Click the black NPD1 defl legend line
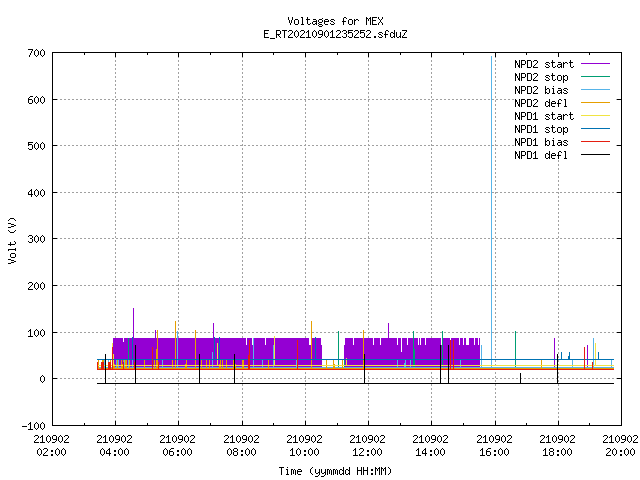 tap(596, 155)
